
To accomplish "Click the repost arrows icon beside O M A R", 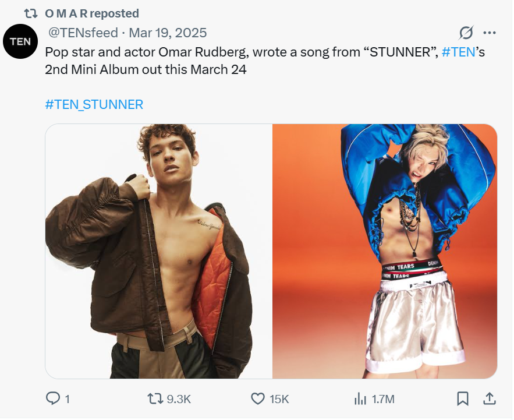I will click(x=30, y=13).
